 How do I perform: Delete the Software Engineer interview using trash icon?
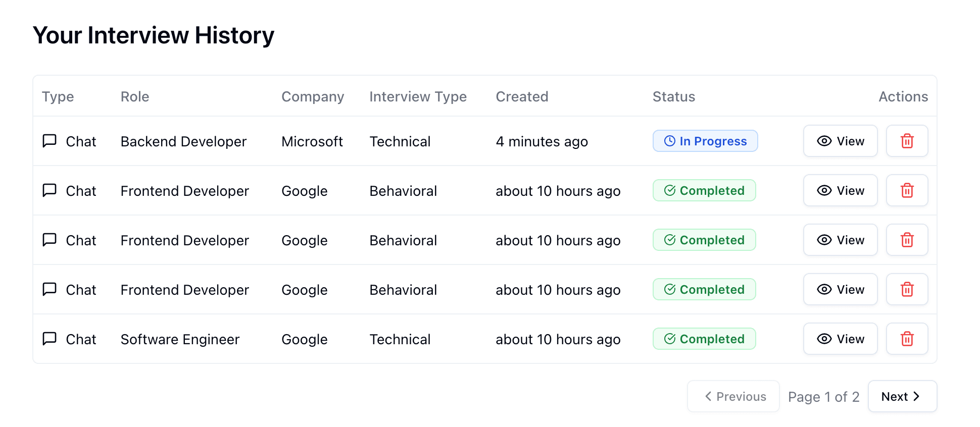tap(907, 339)
